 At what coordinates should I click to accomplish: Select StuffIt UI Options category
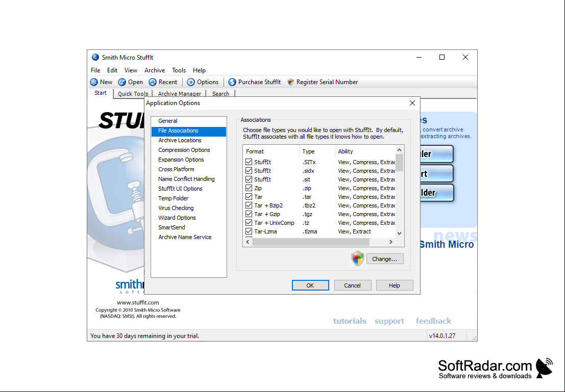(189, 189)
